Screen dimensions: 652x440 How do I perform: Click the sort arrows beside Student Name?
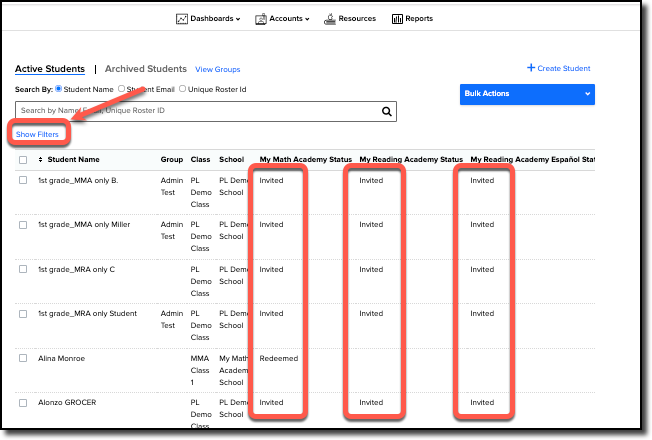[40, 159]
